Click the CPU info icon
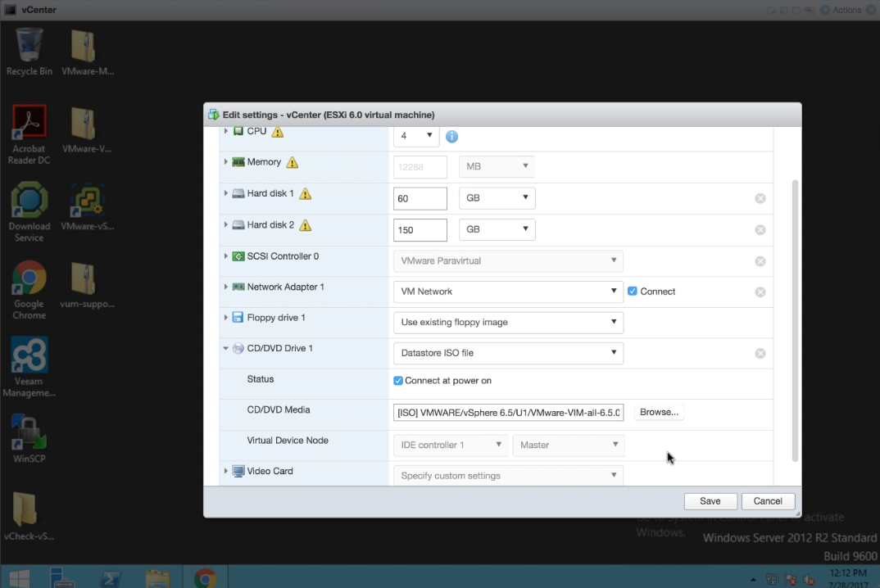Viewport: 880px width, 588px height. pos(451,136)
